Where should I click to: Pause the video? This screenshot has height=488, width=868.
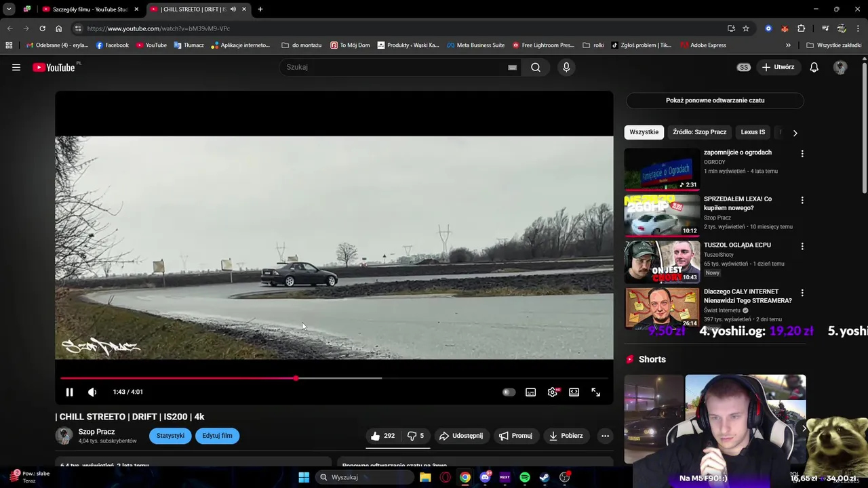pyautogui.click(x=69, y=392)
